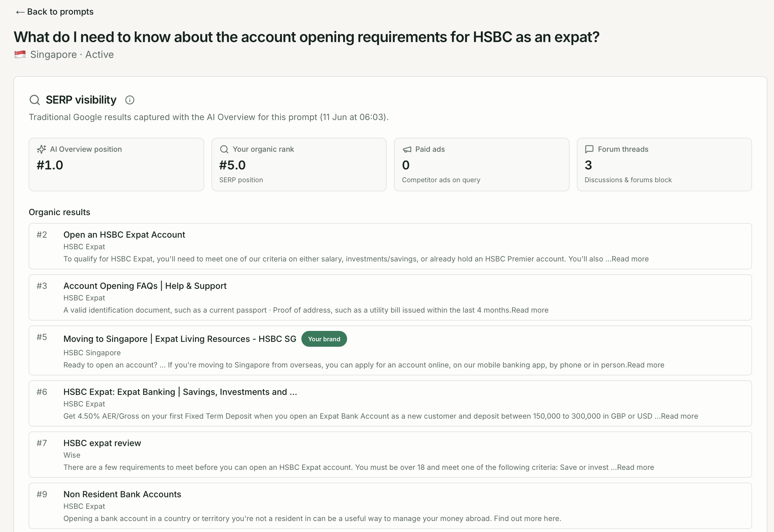Open the Forum threads card

pos(664,164)
